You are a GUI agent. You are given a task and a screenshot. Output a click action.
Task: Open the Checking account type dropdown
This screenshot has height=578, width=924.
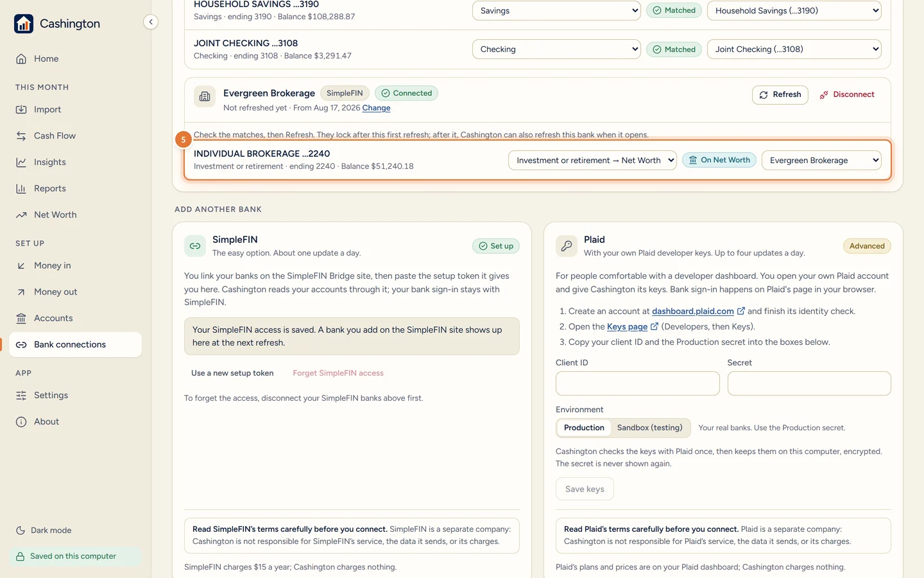[x=556, y=49]
